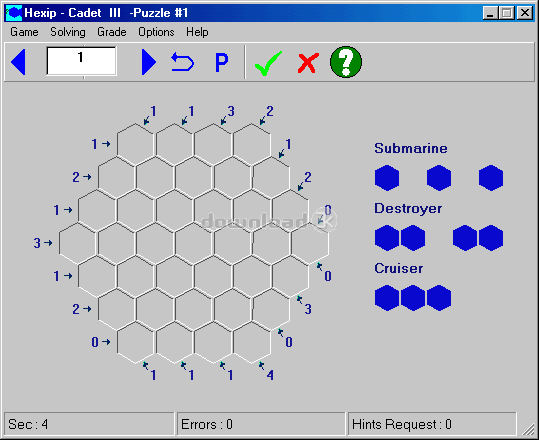Open the Game menu

click(x=24, y=32)
